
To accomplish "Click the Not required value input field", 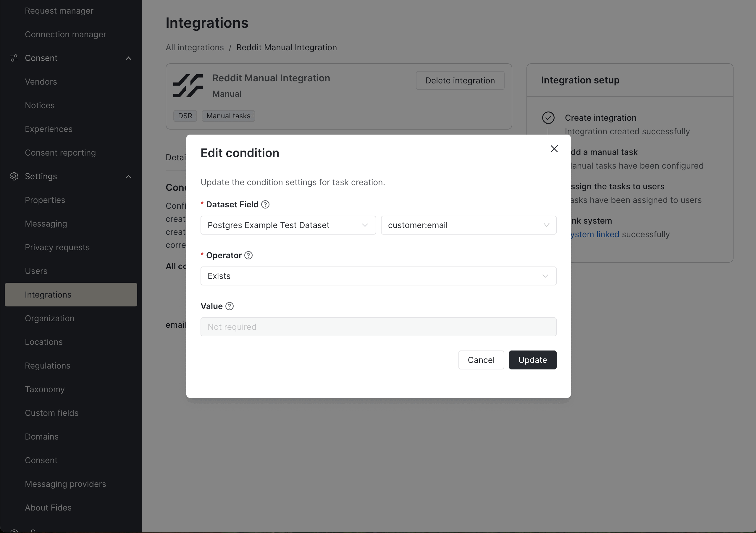I will [378, 327].
